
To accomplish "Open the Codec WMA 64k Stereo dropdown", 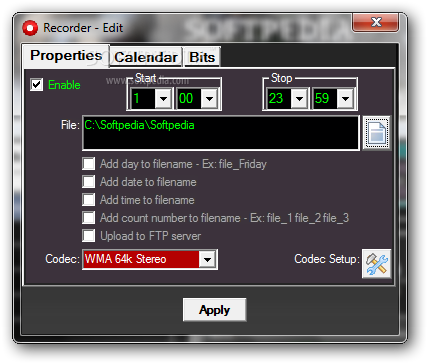I will click(207, 259).
